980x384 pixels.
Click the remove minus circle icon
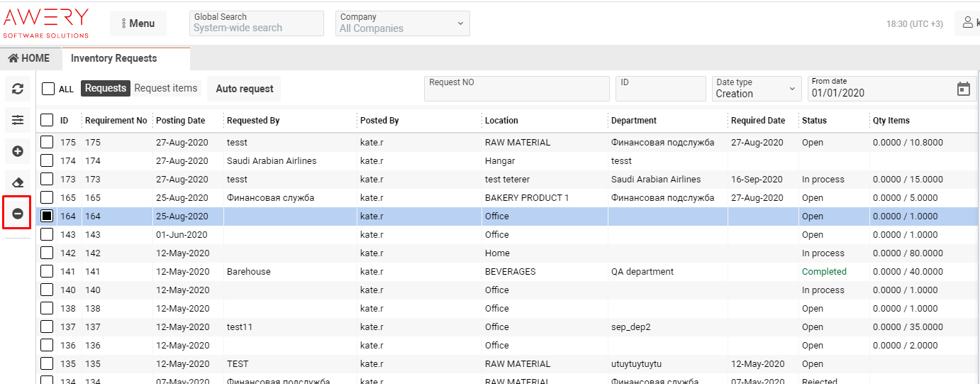[x=18, y=214]
